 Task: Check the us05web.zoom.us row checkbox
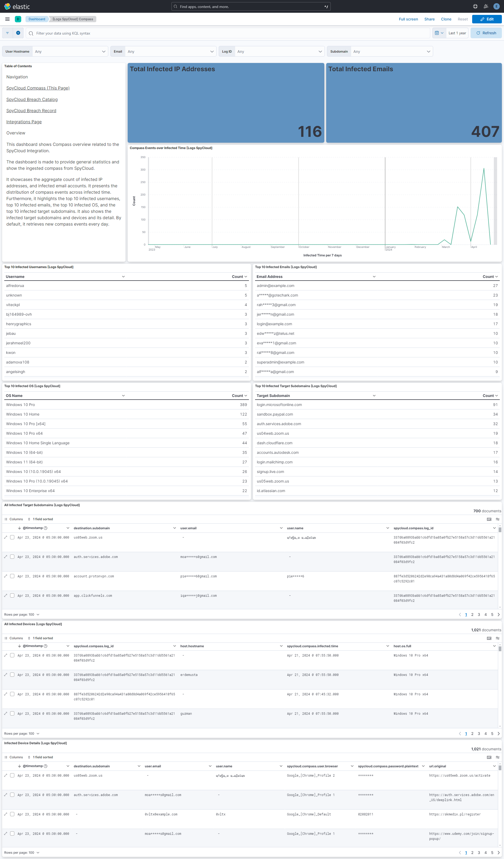12,537
